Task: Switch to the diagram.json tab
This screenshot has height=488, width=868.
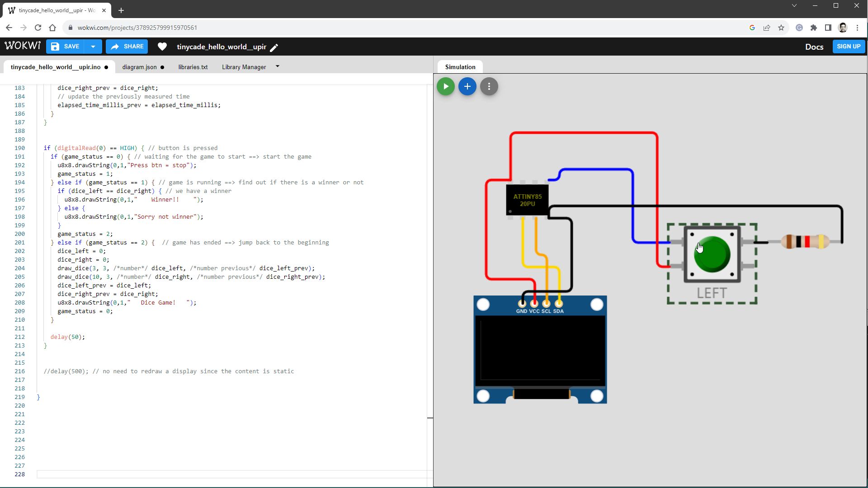Action: (139, 67)
